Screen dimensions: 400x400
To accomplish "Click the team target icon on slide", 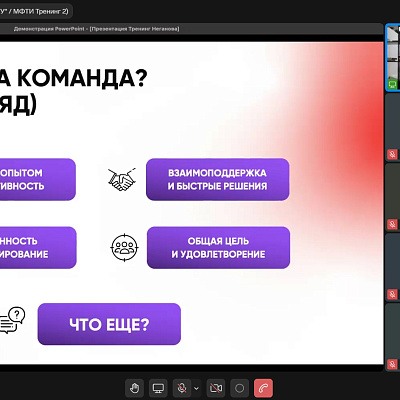I will (124, 248).
